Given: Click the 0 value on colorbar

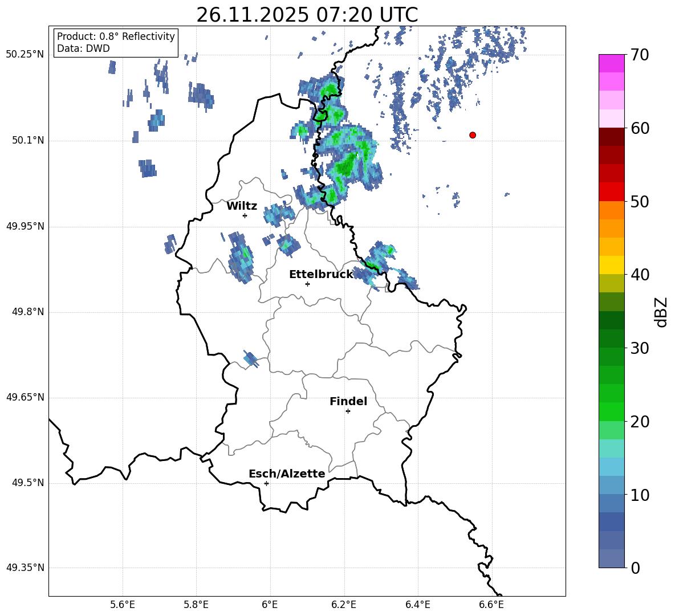Looking at the screenshot, I should (635, 568).
